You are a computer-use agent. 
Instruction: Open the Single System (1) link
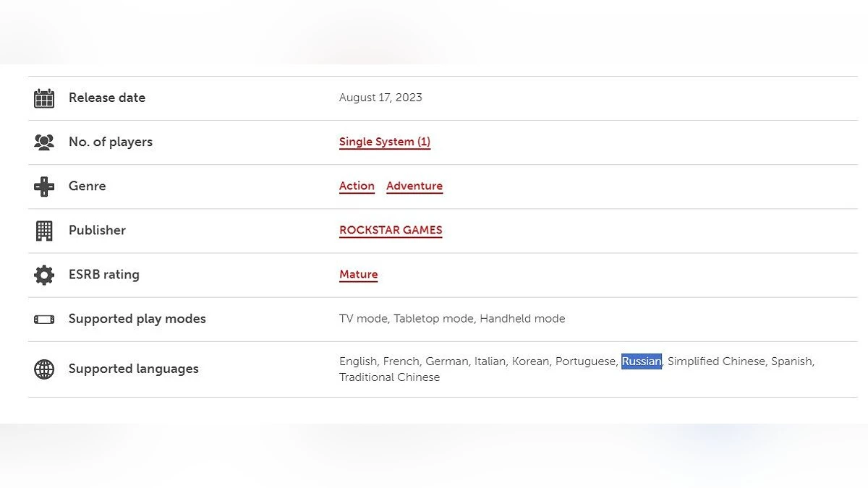click(x=384, y=142)
